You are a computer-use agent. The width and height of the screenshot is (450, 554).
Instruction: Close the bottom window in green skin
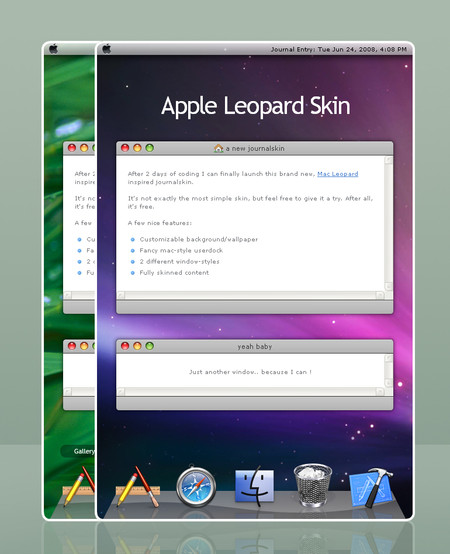coord(72,346)
